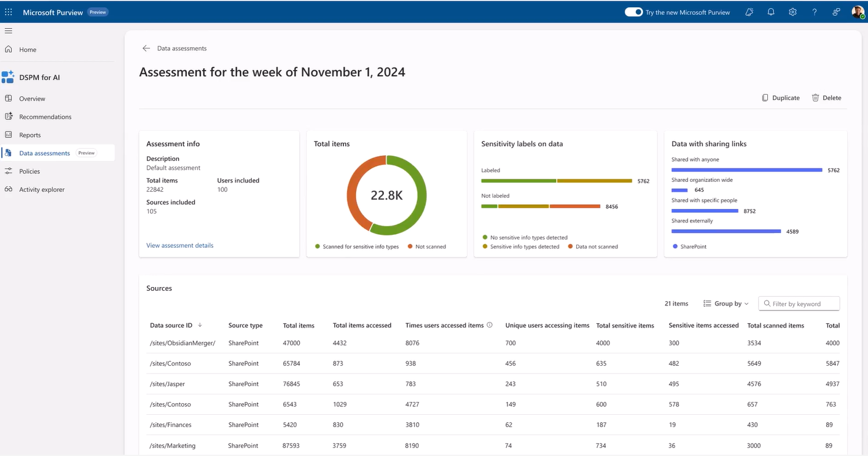This screenshot has width=868, height=456.
Task: Open Recommendations in the sidebar
Action: tap(45, 117)
